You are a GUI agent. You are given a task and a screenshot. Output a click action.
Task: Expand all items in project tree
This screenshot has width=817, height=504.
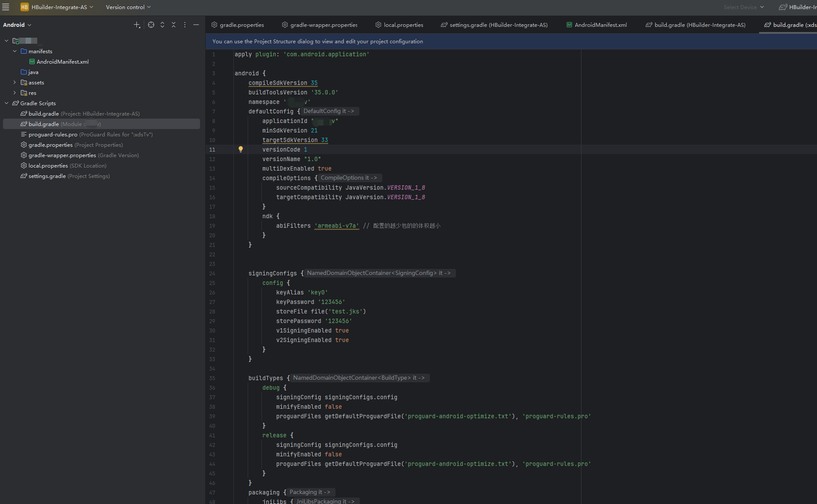coord(162,25)
